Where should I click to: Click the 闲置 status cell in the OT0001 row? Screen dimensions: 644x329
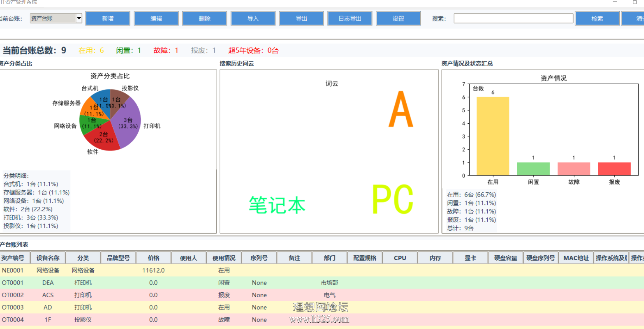pyautogui.click(x=224, y=283)
